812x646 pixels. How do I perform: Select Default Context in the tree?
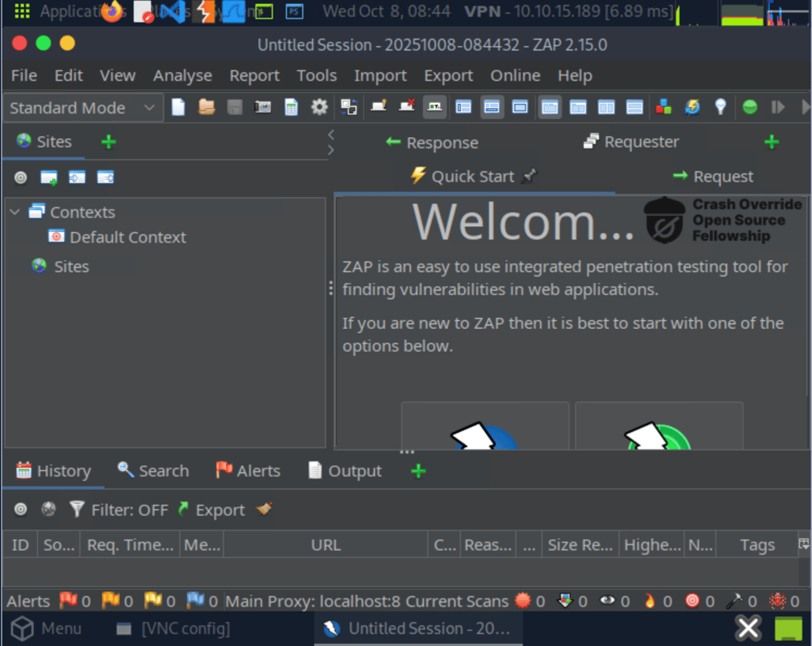pos(117,237)
